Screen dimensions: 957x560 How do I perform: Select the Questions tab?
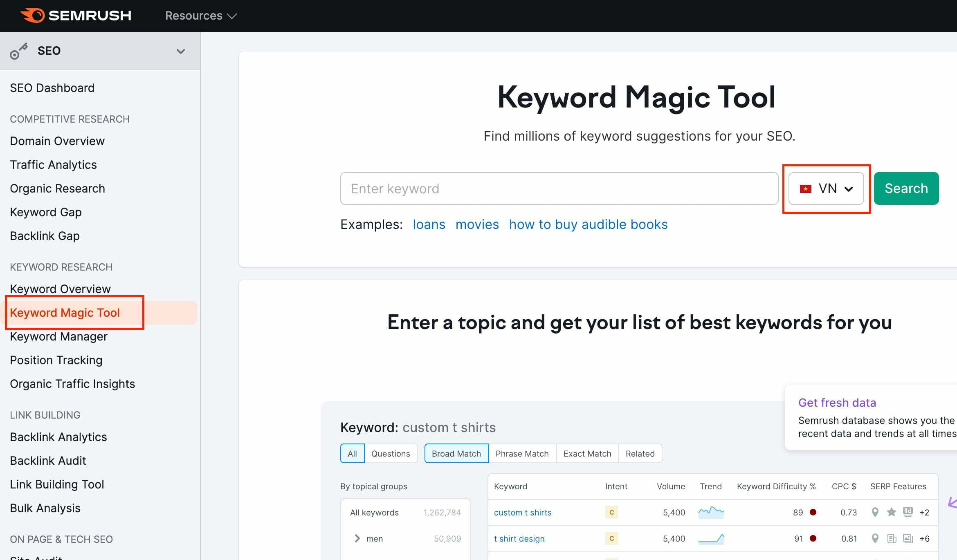(x=391, y=453)
